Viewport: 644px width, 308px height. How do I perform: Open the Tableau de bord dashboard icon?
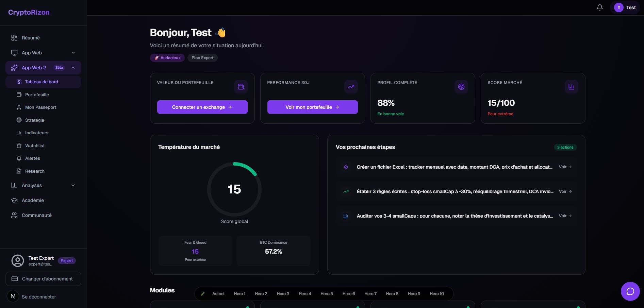point(18,82)
